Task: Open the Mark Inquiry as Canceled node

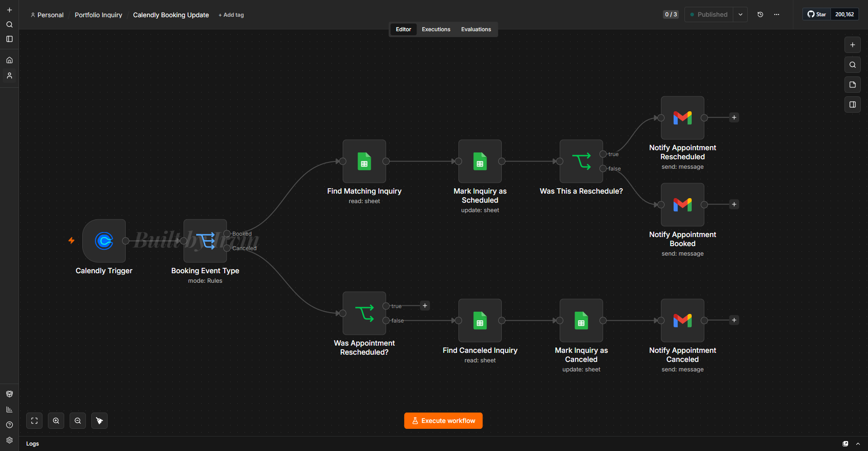Action: (581, 320)
